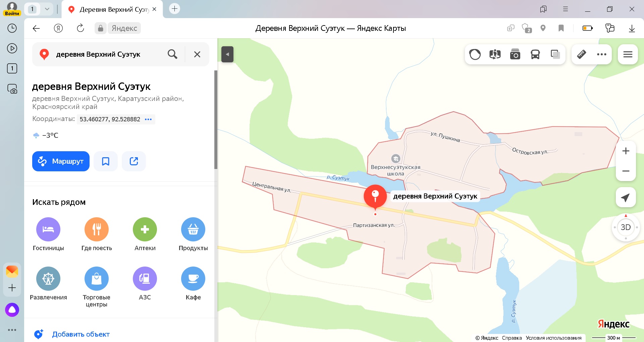Take a screenshot with sidebar camera icon
The width and height of the screenshot is (644, 342).
[x=12, y=89]
